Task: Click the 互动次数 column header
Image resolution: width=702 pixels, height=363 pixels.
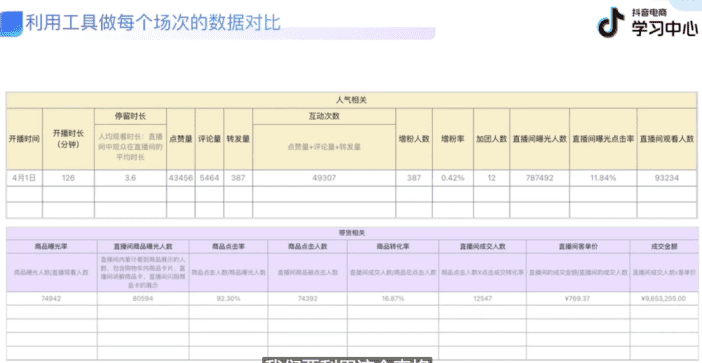Action: point(324,116)
